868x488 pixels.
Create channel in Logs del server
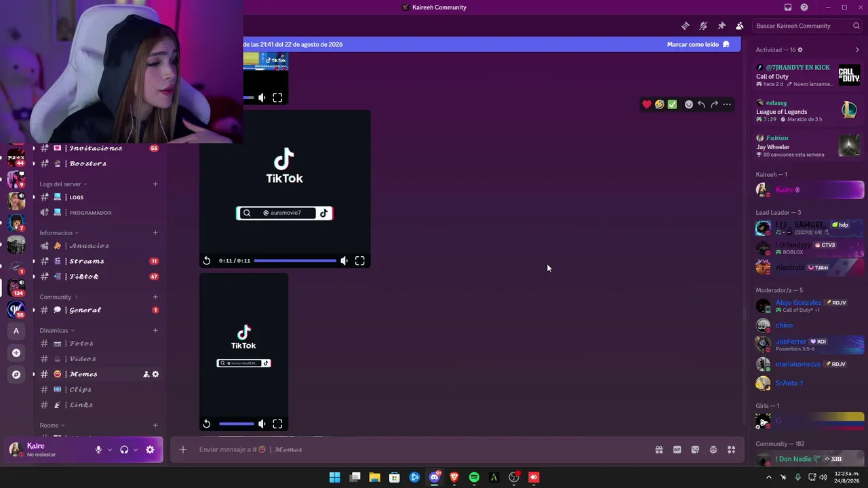point(155,184)
